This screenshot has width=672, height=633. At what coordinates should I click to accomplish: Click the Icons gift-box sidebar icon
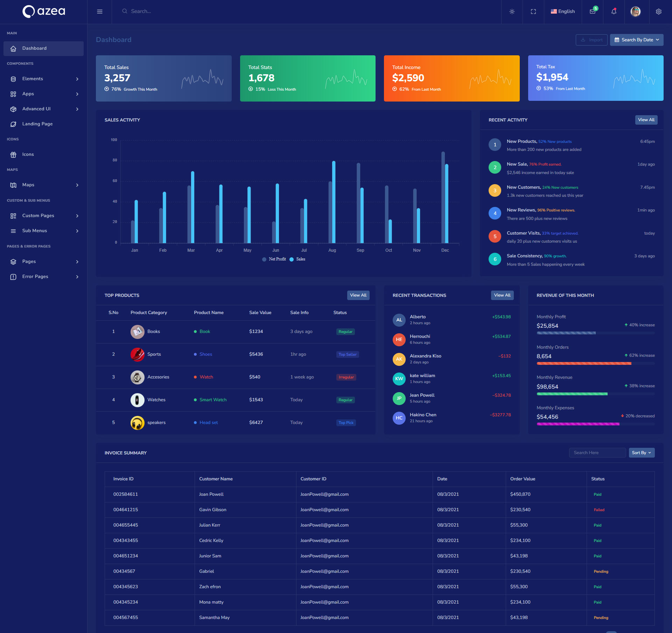[x=13, y=154]
